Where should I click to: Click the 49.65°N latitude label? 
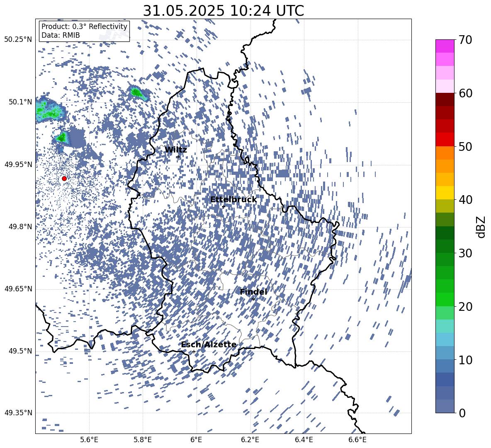click(x=18, y=288)
